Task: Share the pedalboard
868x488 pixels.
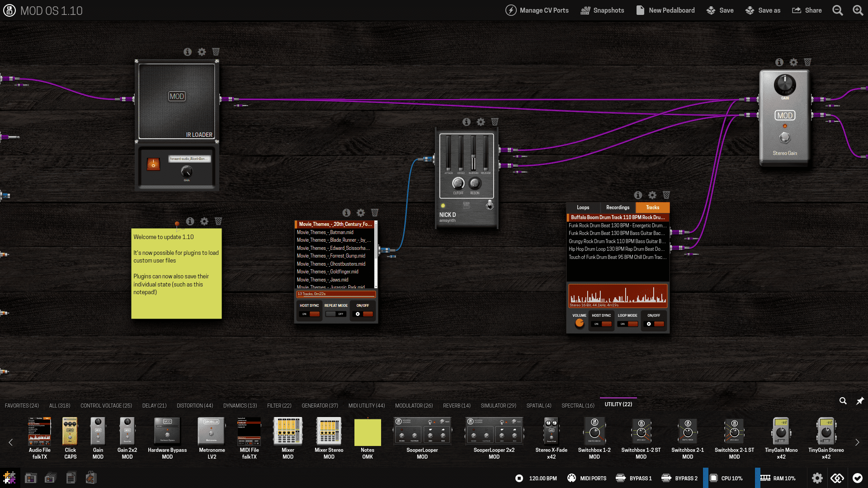Action: point(807,10)
